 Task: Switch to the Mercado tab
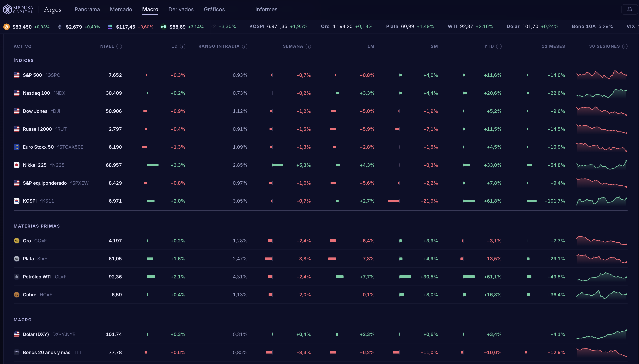(121, 10)
